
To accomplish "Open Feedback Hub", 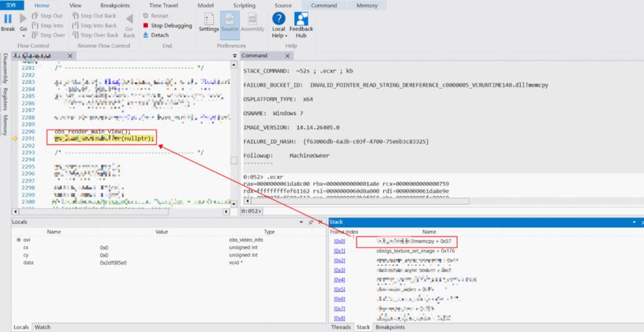I will coord(301,26).
